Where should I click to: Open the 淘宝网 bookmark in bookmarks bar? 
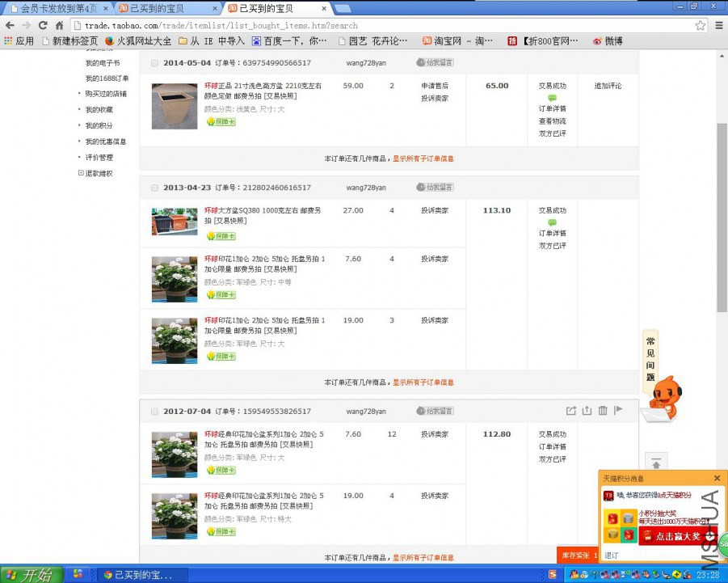(457, 40)
